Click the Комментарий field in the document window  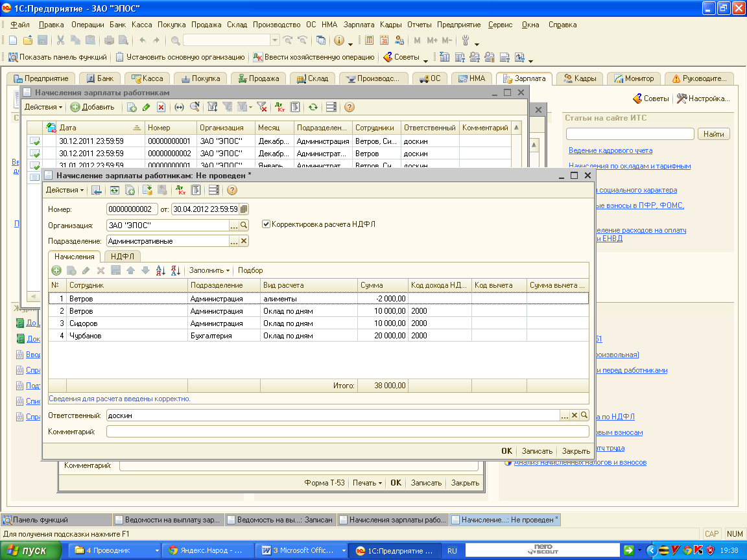click(348, 432)
